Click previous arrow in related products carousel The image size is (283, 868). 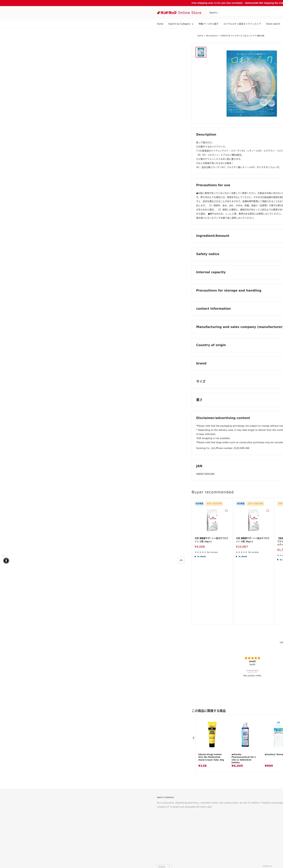[x=194, y=738]
